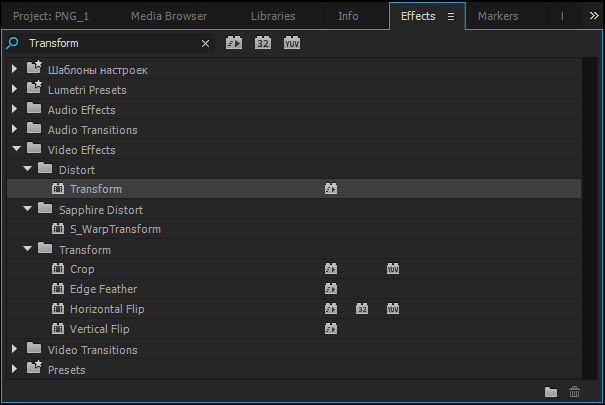
Task: Create a new custom bin
Action: [x=551, y=392]
